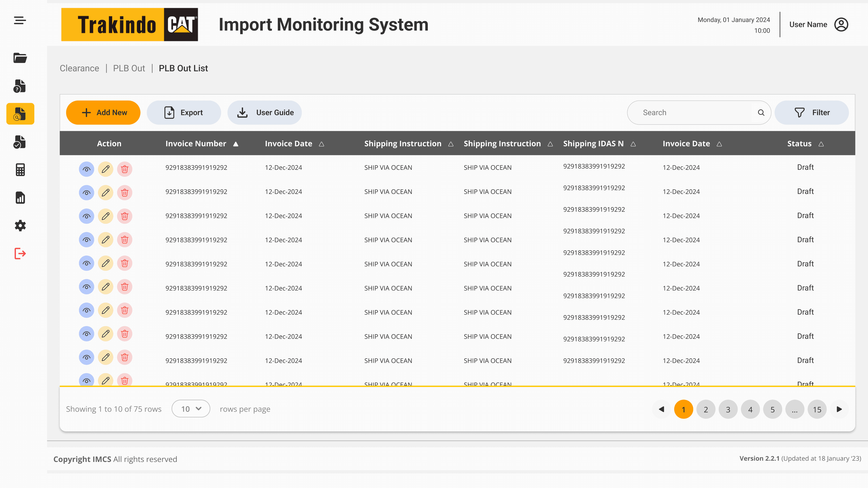This screenshot has width=868, height=488.
Task: Go to the Clearance breadcrumb
Action: (79, 68)
